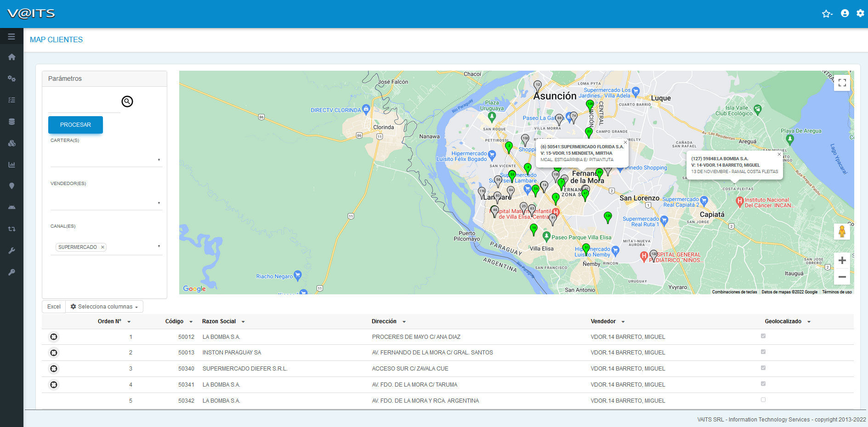Screen dimensions: 868x427
Task: Open the bar chart reports sidebar icon
Action: click(11, 164)
